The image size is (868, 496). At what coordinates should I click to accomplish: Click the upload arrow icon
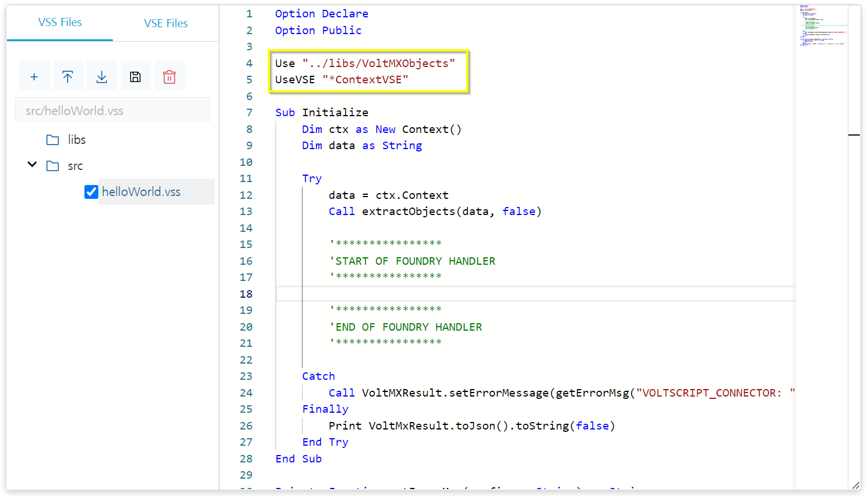click(x=68, y=76)
